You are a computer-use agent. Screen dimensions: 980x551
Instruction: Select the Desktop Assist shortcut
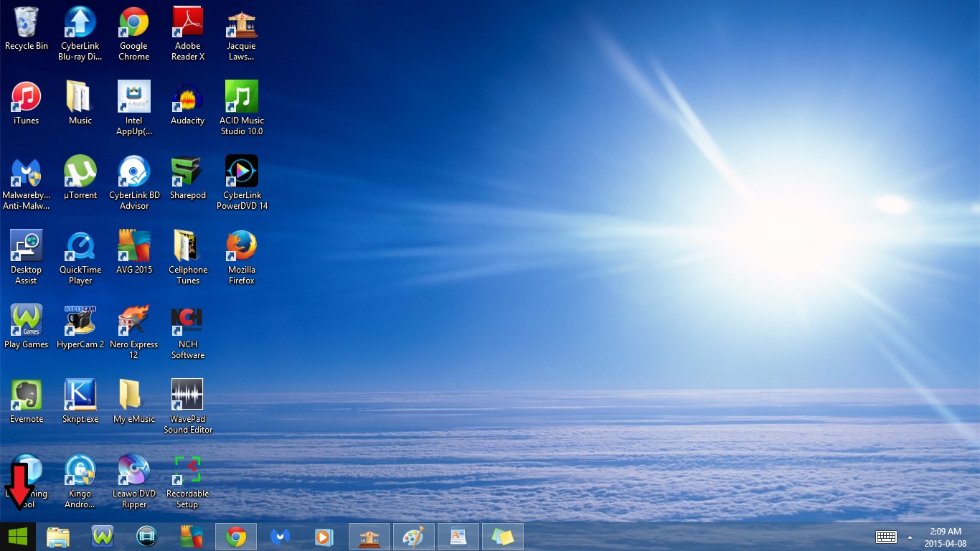(x=27, y=258)
